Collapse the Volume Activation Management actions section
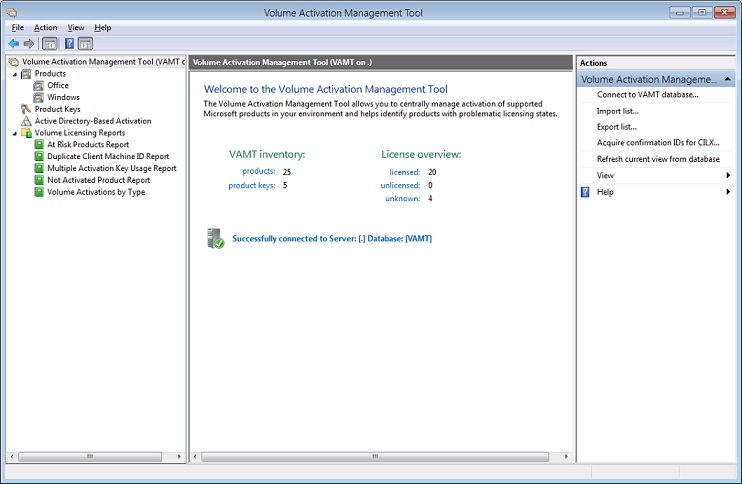The width and height of the screenshot is (742, 484). 727,79
